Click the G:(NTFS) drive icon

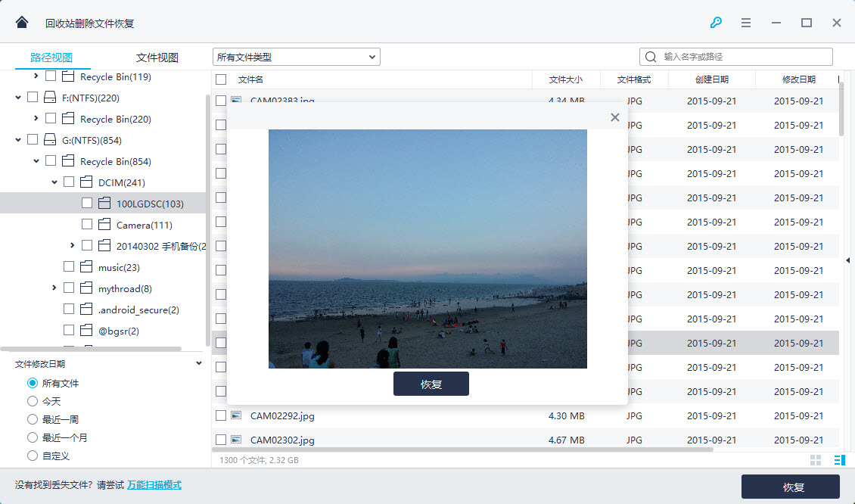[x=50, y=140]
